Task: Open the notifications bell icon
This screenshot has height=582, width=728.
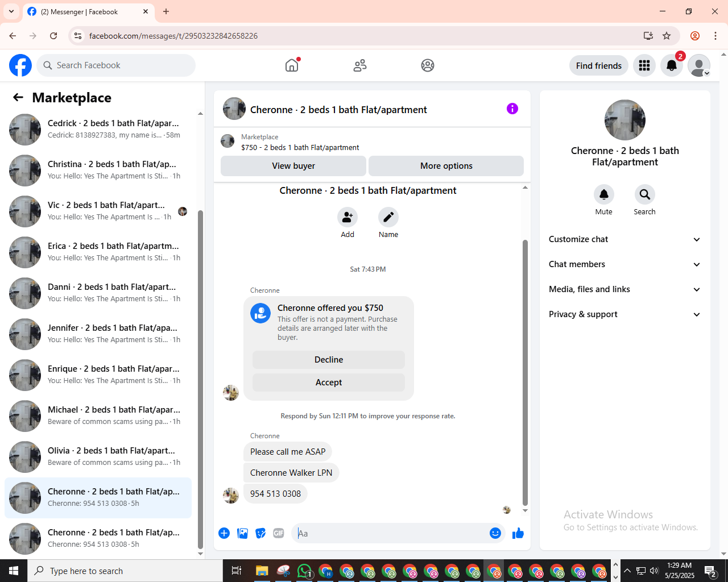Action: [672, 65]
